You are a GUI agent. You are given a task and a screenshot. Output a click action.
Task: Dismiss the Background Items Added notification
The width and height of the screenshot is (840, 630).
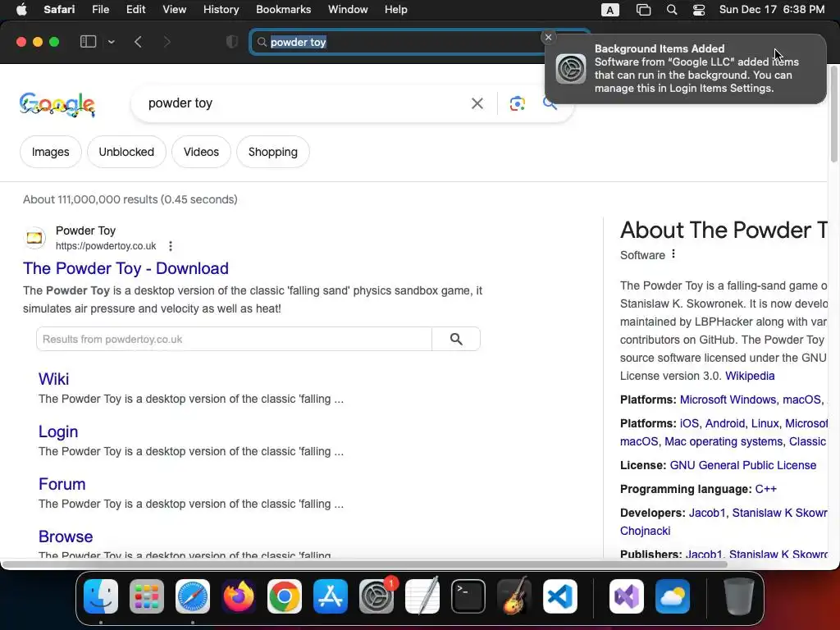pos(548,37)
